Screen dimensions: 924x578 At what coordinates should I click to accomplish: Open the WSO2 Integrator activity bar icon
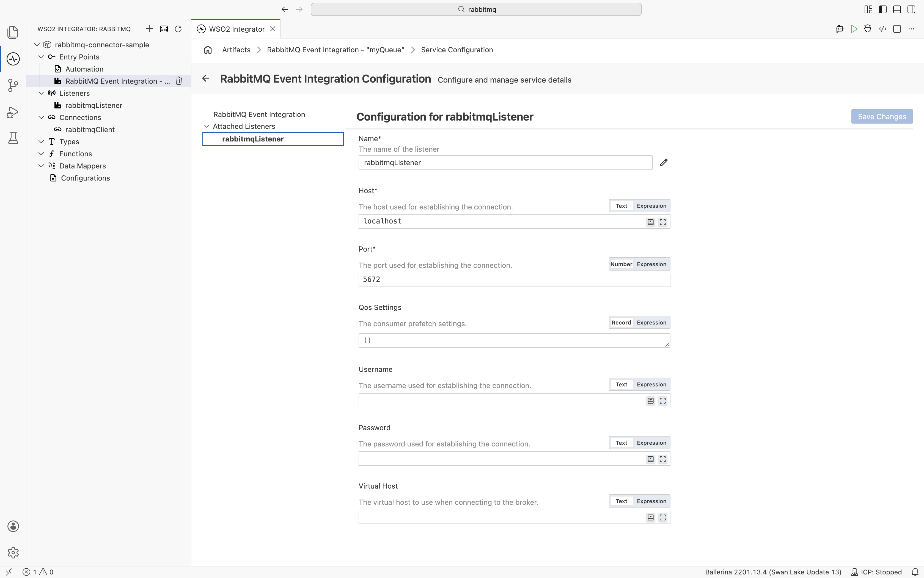pos(13,59)
